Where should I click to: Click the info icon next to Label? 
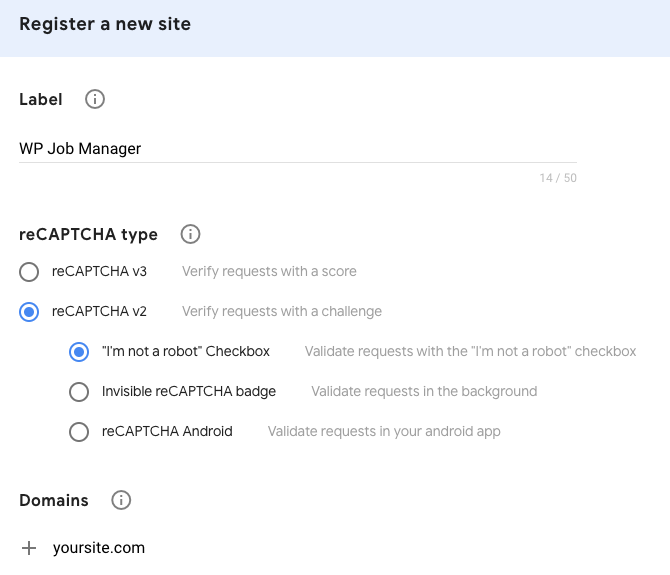(x=94, y=99)
